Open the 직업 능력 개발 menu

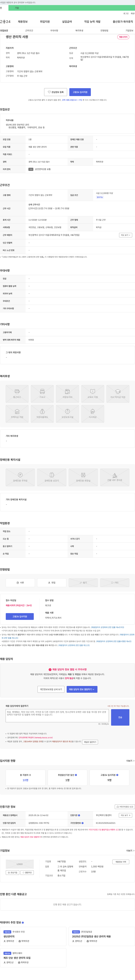coord(92,22)
